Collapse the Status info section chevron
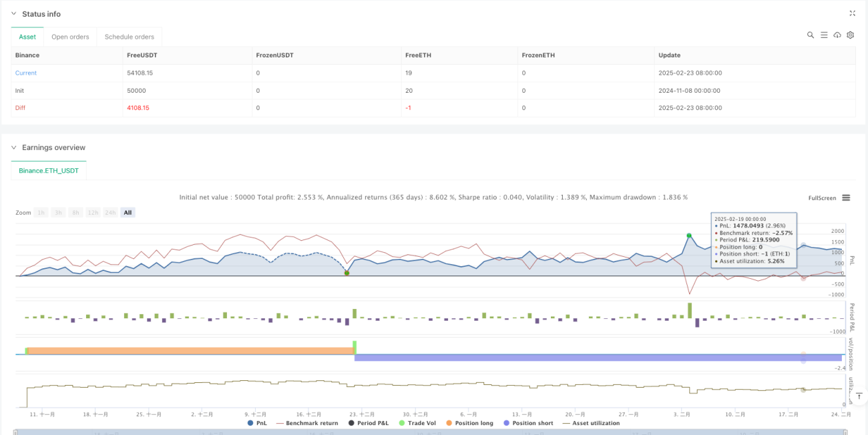Image resolution: width=868 pixels, height=435 pixels. click(x=14, y=14)
